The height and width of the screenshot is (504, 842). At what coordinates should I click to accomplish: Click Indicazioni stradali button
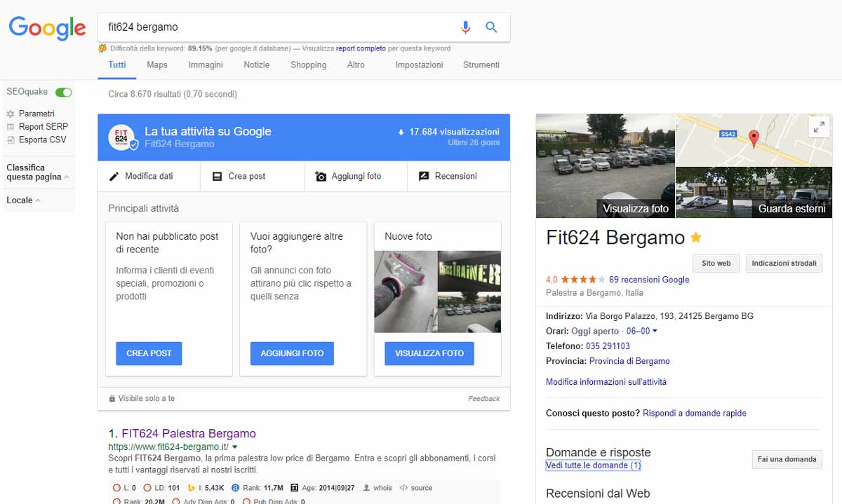coord(784,264)
